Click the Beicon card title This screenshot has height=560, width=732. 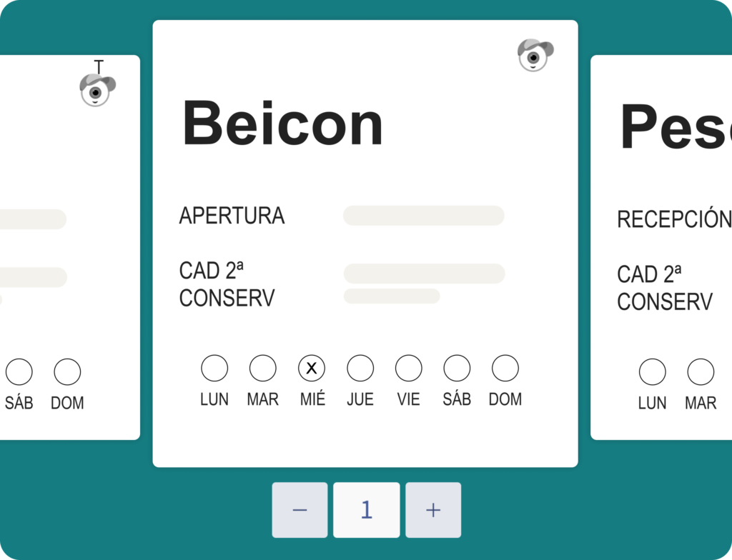click(x=283, y=124)
